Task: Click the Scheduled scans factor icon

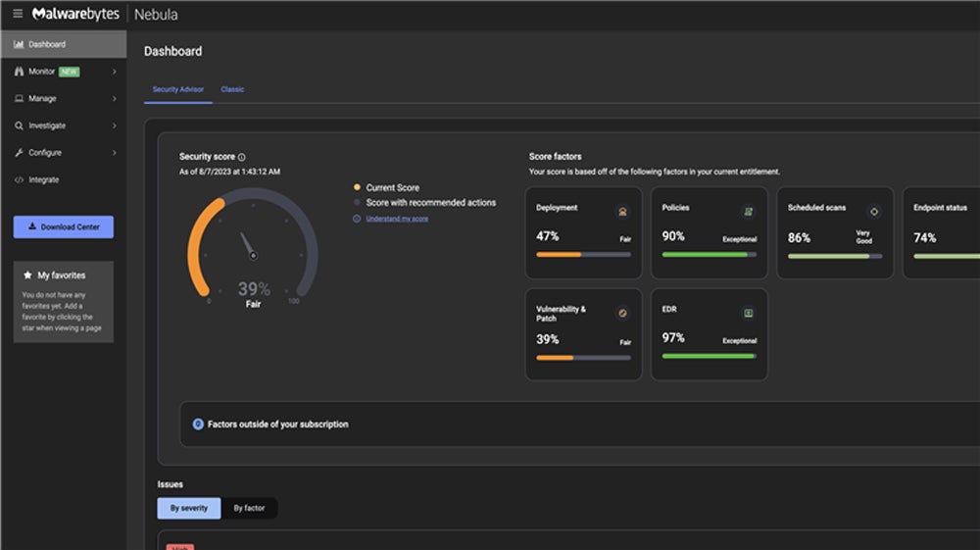Action: (x=874, y=212)
